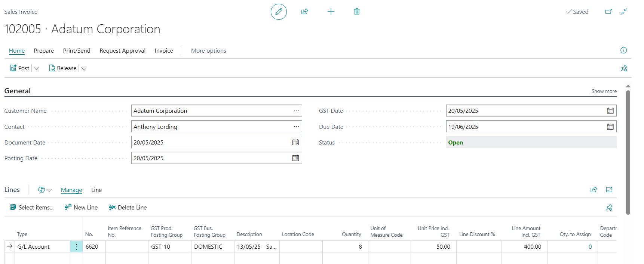Click the Unit of Measure Code column header
The height and width of the screenshot is (264, 644).
[x=386, y=232]
